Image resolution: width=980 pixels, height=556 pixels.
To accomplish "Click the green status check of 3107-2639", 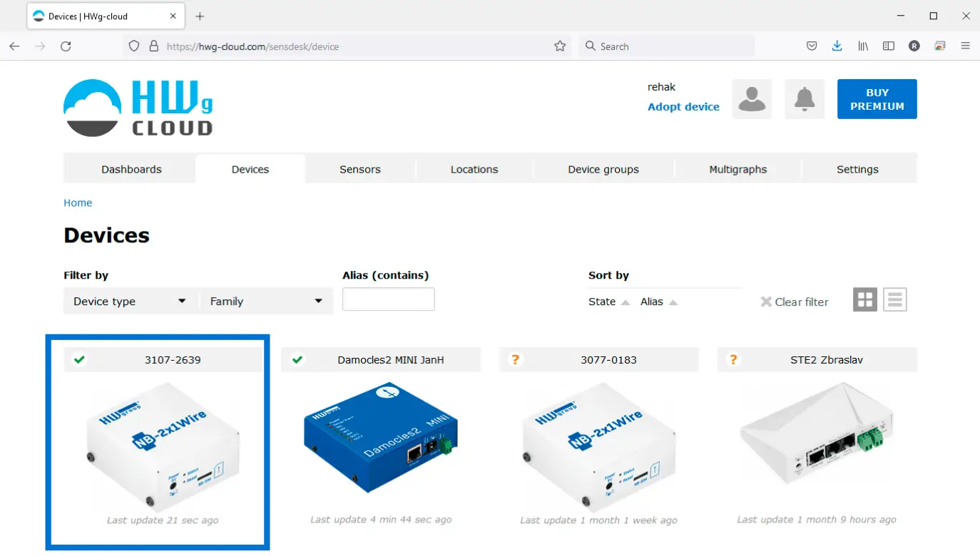I will [79, 360].
